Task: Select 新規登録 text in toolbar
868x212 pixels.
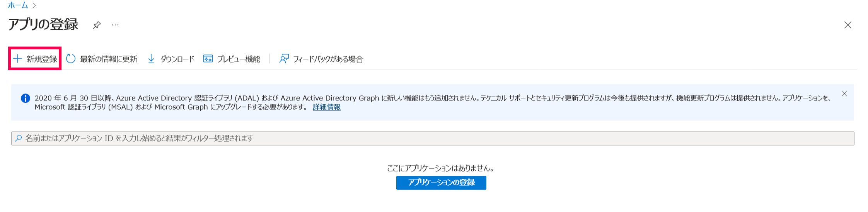Action: tap(42, 59)
